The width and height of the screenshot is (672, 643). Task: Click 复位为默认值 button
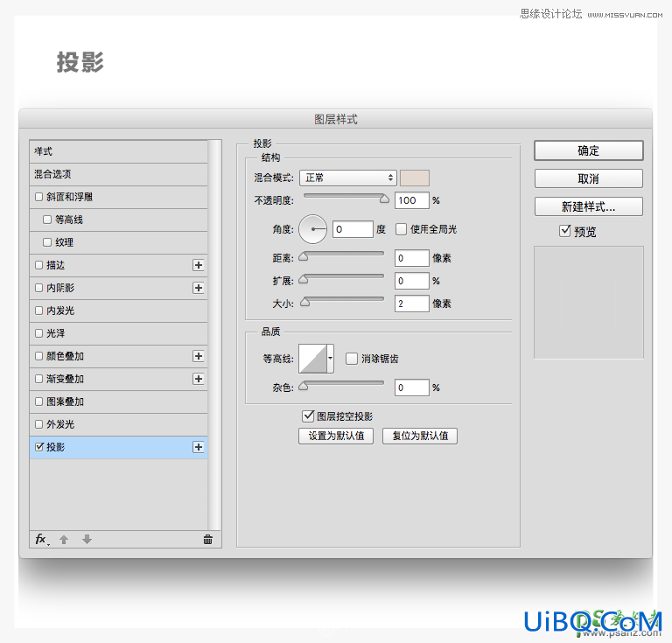coord(420,436)
